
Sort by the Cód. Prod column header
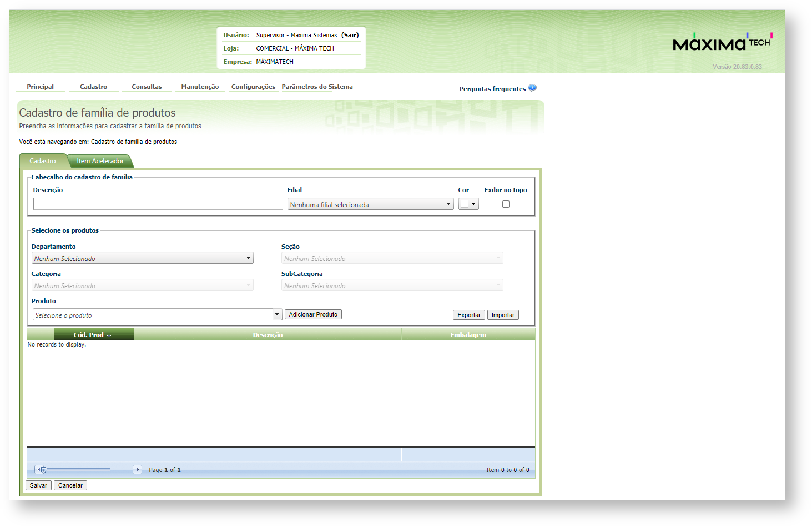[x=89, y=335]
